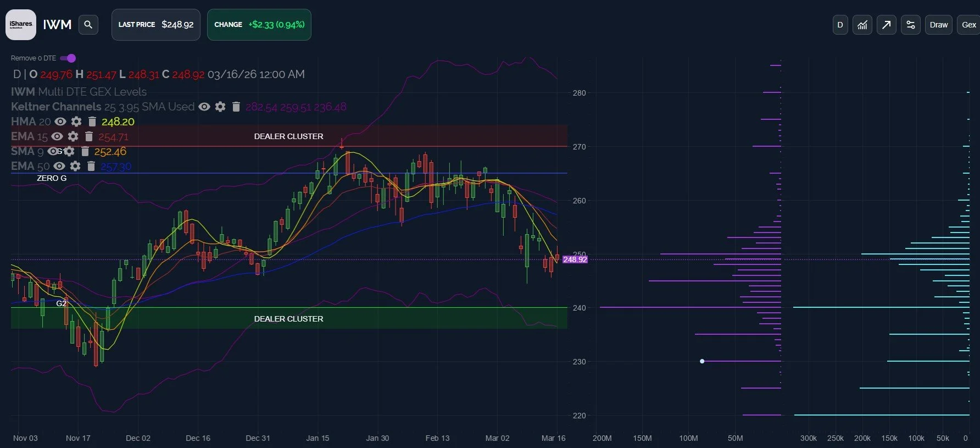
Task: Click the ZERO G level label
Action: (52, 178)
